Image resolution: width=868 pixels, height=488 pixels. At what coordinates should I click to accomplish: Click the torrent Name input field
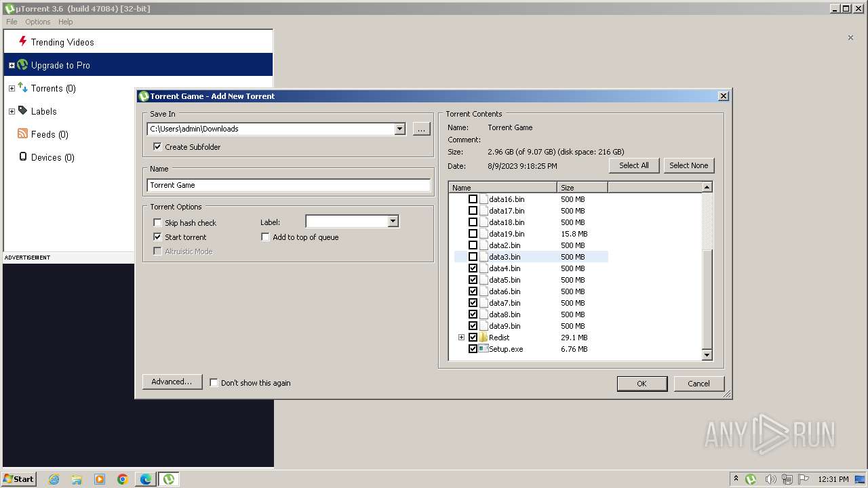pyautogui.click(x=289, y=185)
